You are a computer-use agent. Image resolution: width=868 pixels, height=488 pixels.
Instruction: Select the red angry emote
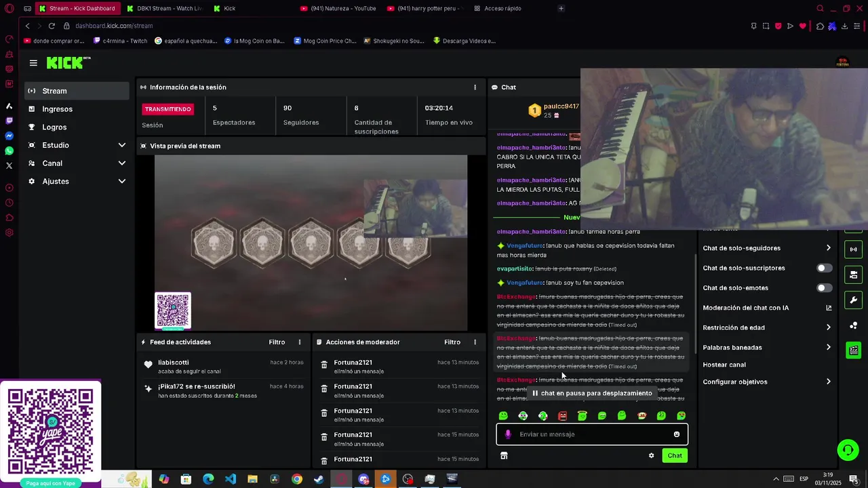(562, 416)
